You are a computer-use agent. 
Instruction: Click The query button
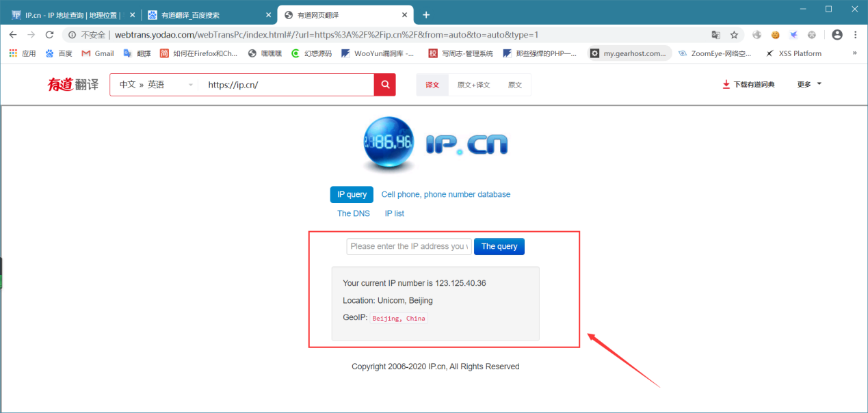pos(499,246)
